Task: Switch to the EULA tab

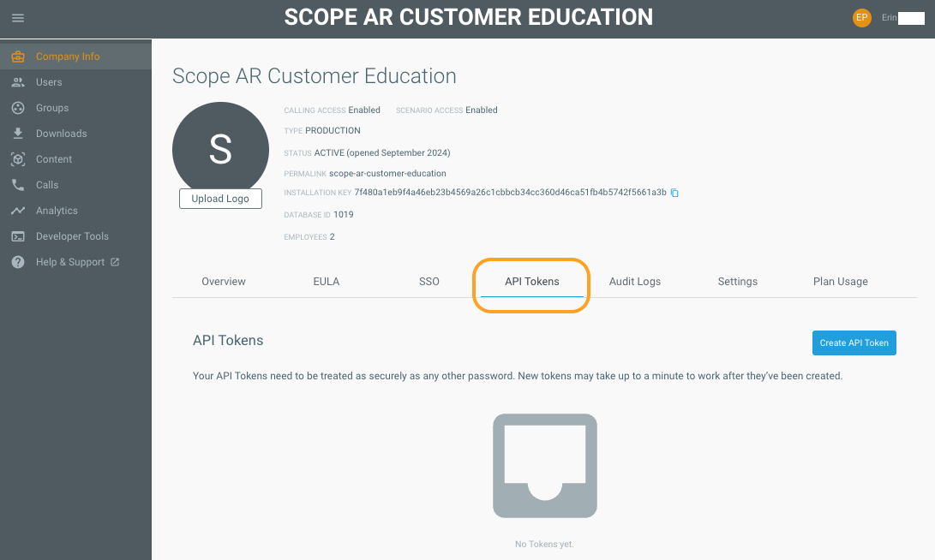Action: [x=327, y=281]
